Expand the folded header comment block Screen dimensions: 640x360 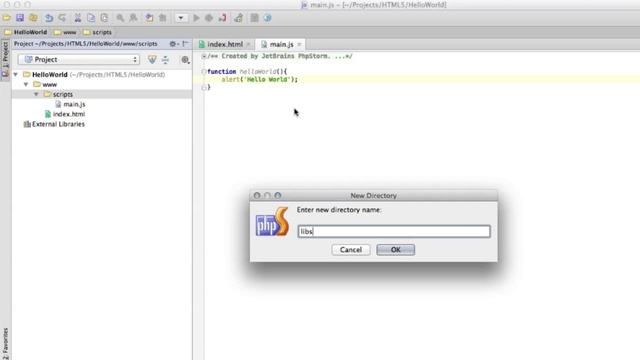[204, 56]
